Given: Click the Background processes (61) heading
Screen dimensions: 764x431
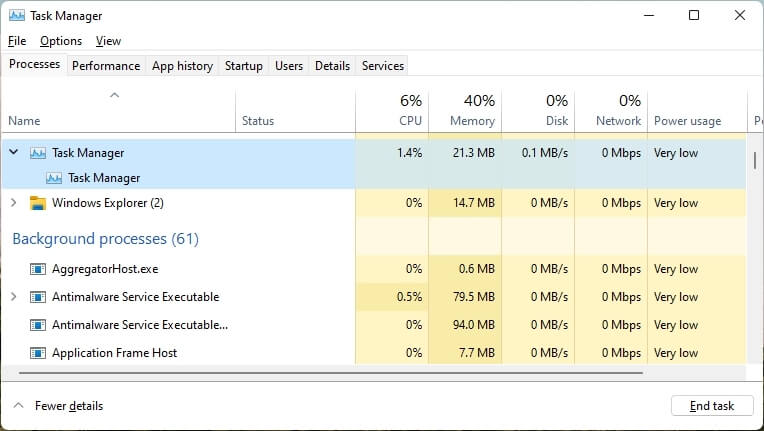Looking at the screenshot, I should coord(106,239).
